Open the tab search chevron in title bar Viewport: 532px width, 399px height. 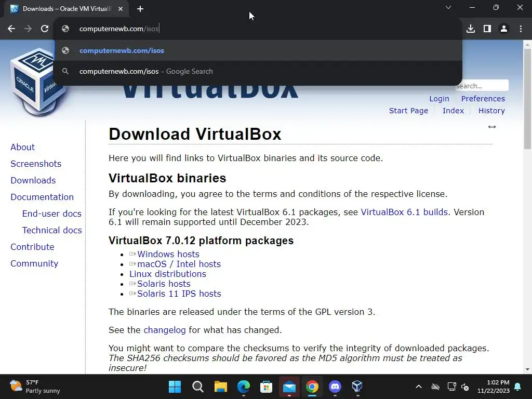pos(448,7)
